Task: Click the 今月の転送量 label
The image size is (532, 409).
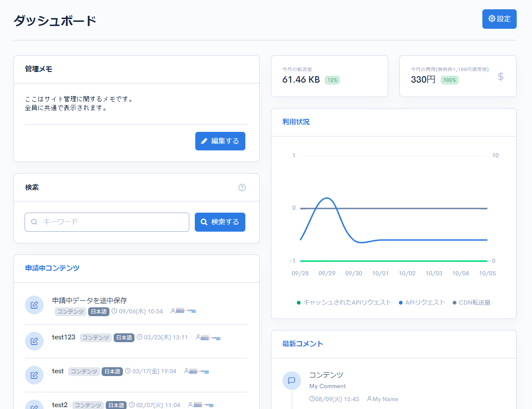Action: tap(297, 69)
